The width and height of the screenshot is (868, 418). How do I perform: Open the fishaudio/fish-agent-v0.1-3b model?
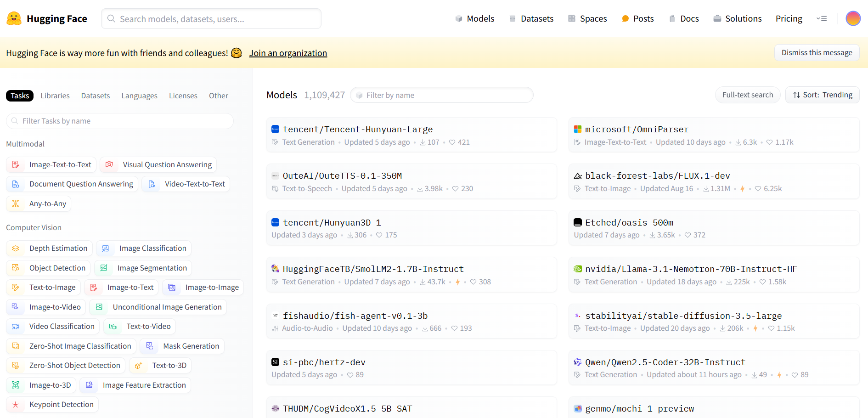click(411, 321)
